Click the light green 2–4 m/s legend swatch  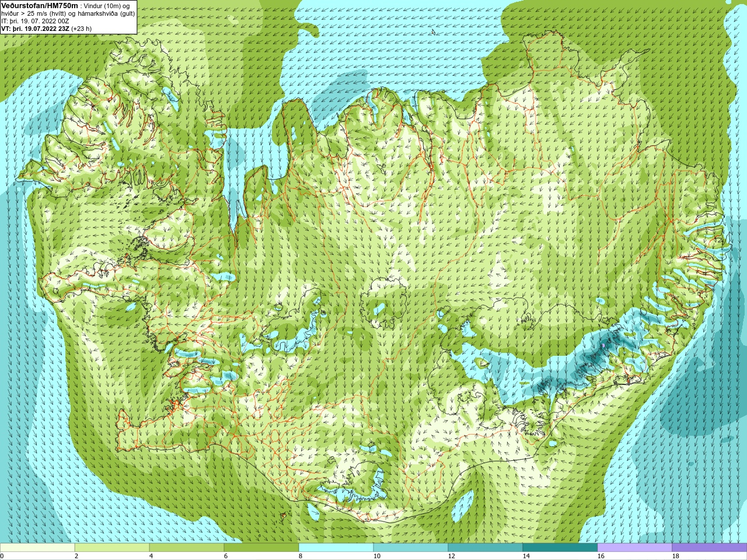(x=112, y=548)
